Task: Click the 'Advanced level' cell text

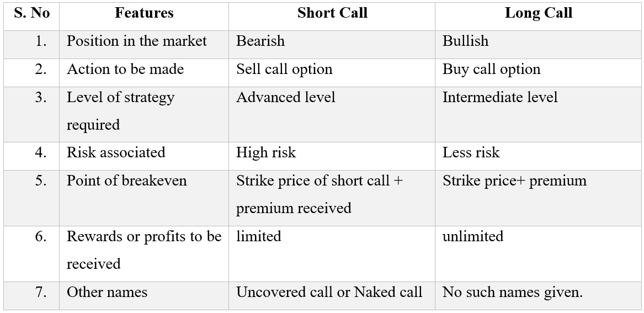Action: point(285,98)
